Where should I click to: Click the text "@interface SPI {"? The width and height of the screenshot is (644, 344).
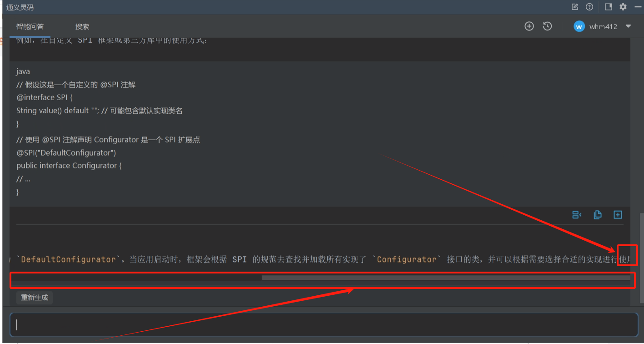(x=45, y=97)
